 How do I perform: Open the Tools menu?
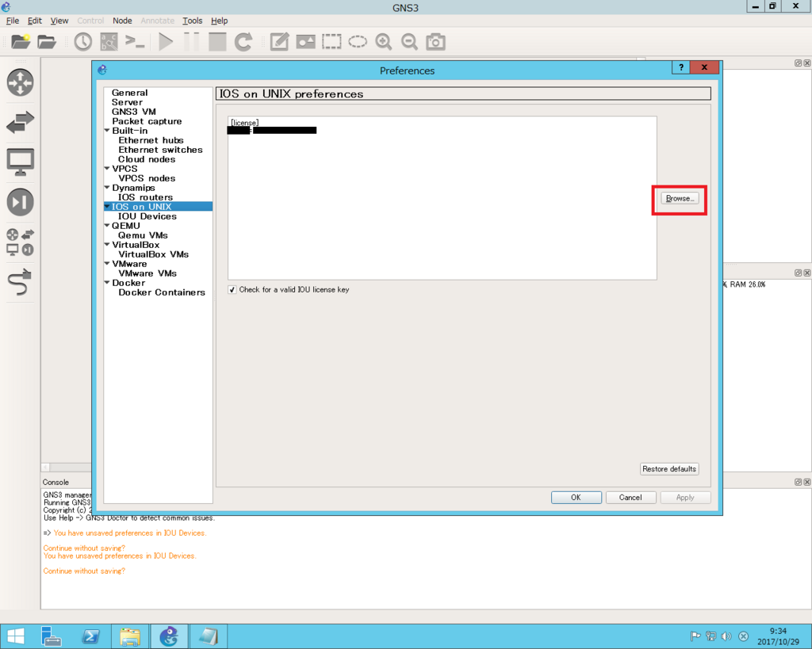(x=192, y=21)
